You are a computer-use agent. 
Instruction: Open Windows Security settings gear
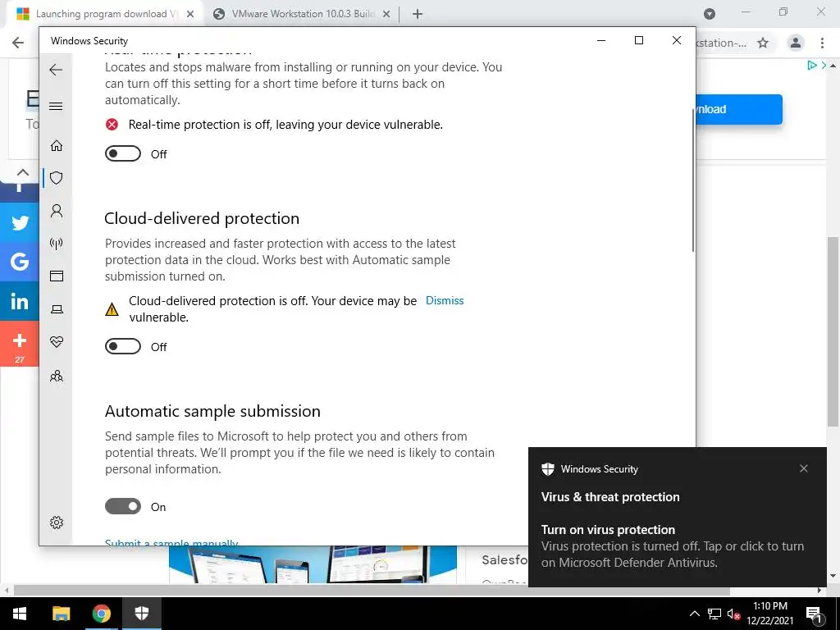click(57, 523)
